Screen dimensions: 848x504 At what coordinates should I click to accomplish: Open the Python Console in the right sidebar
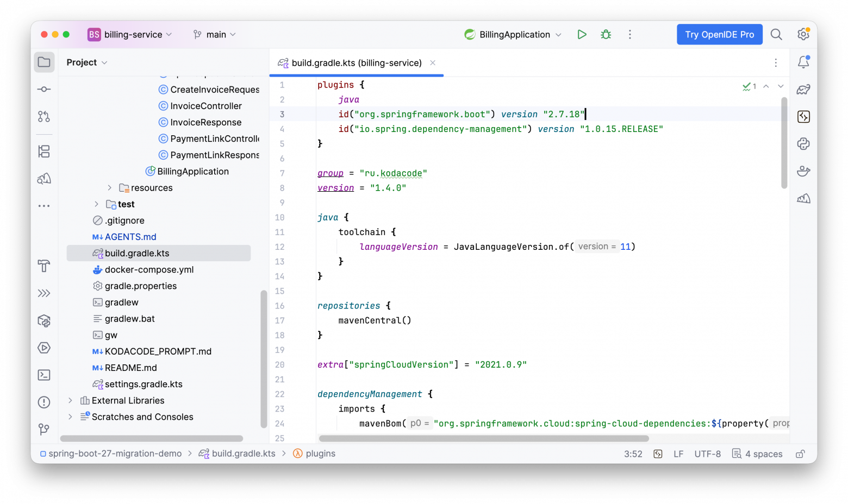pos(803,143)
